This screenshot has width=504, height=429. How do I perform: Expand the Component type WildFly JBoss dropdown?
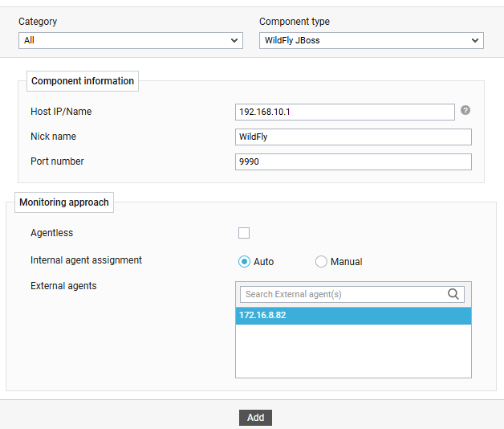pos(371,40)
